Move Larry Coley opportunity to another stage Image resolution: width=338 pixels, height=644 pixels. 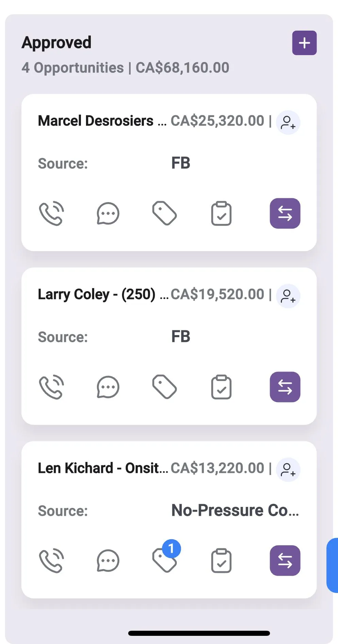point(285,387)
